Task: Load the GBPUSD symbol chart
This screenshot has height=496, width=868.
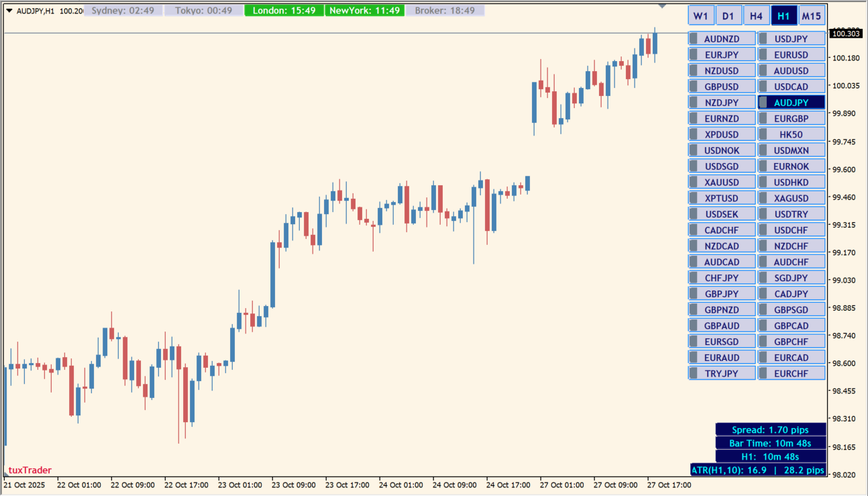Action: 722,87
